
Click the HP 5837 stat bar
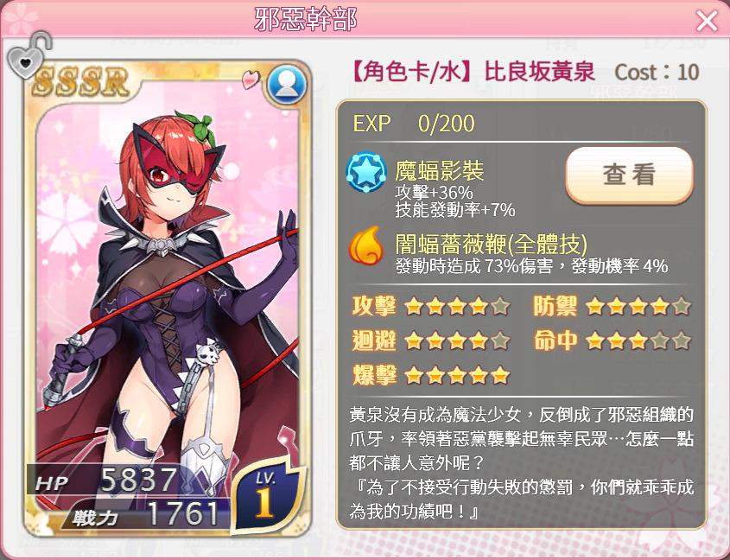pyautogui.click(x=106, y=480)
